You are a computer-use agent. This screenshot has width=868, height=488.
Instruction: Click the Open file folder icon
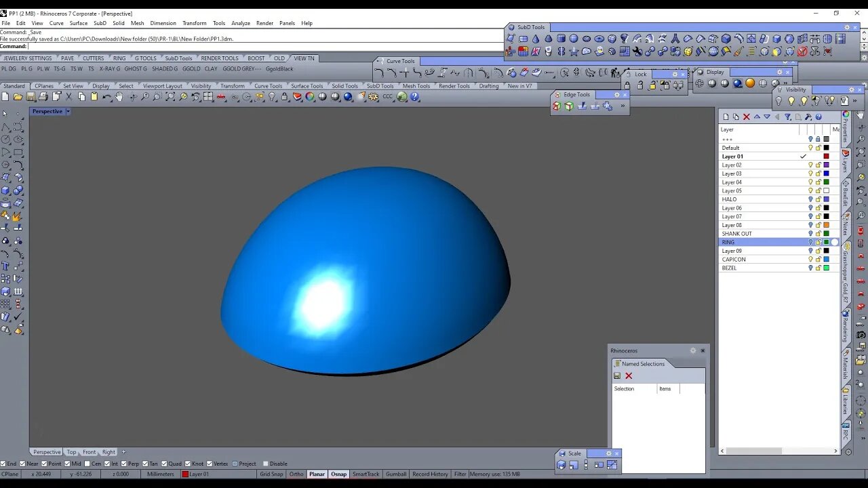18,97
